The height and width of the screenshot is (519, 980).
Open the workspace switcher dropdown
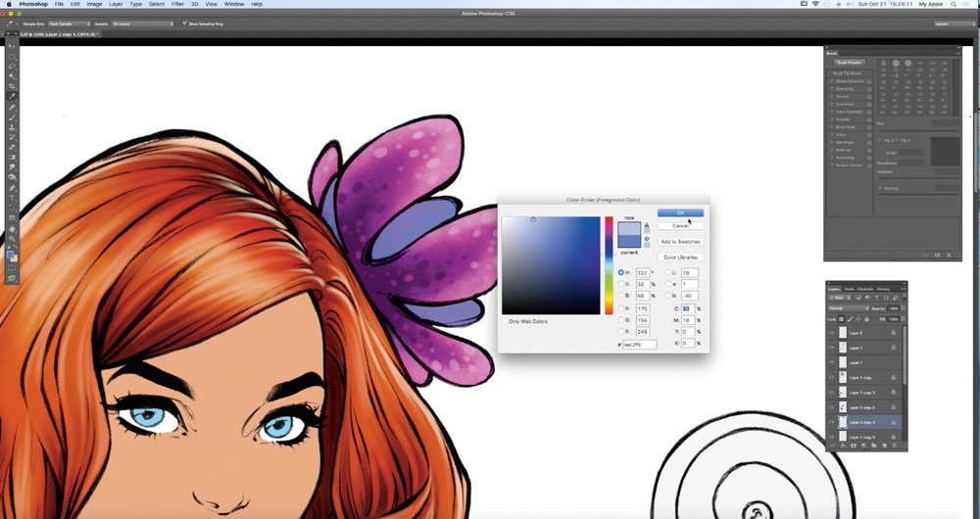tap(955, 24)
